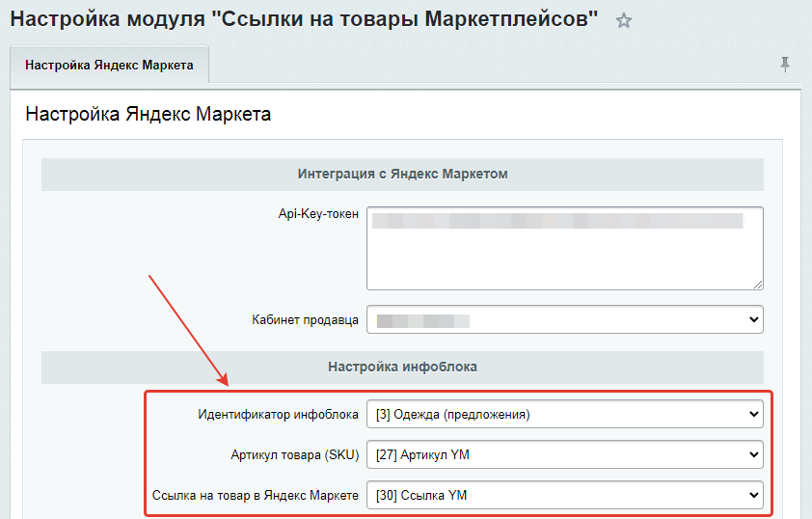This screenshot has width=812, height=519.
Task: Open the Артикул товара (SKU) dropdown
Action: 564,454
